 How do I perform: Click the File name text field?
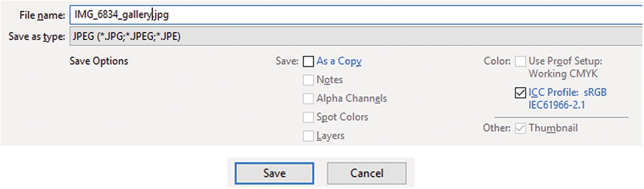tap(355, 15)
